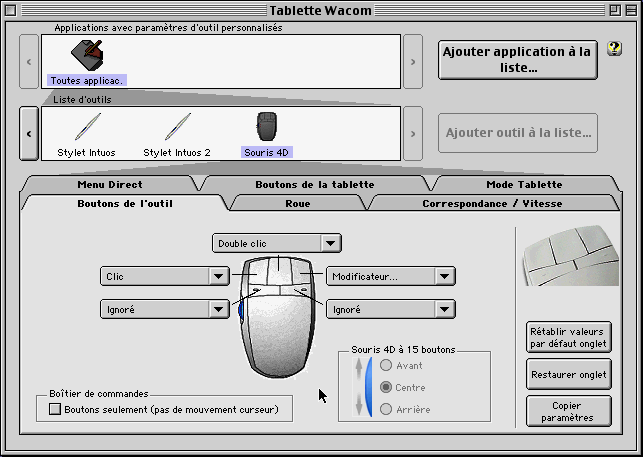The image size is (643, 457).
Task: Click Ajouter outil à la liste button
Action: (518, 133)
